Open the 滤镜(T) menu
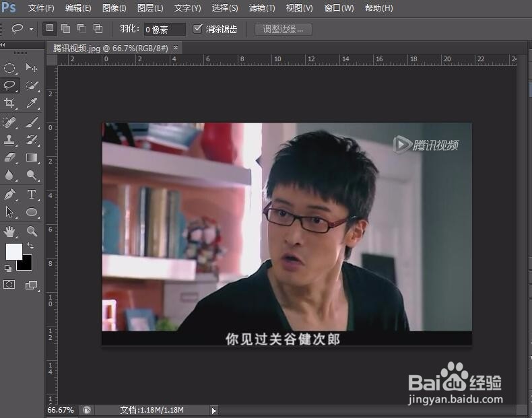The height and width of the screenshot is (418, 532). [x=261, y=8]
